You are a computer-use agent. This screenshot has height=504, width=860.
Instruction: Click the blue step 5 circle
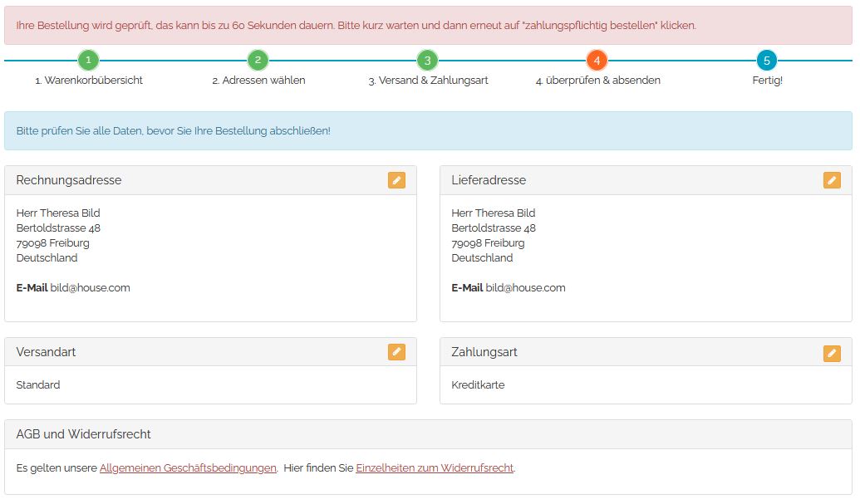coord(767,60)
